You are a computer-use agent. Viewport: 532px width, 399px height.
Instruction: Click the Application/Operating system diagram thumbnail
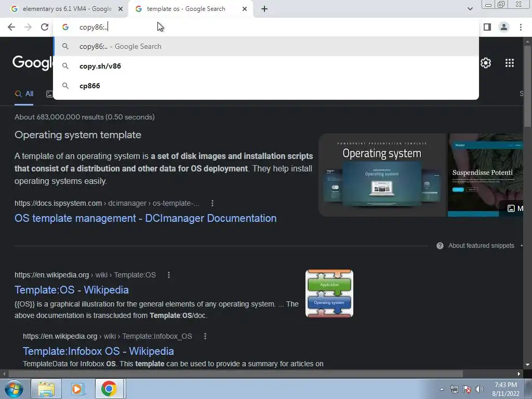pyautogui.click(x=329, y=294)
